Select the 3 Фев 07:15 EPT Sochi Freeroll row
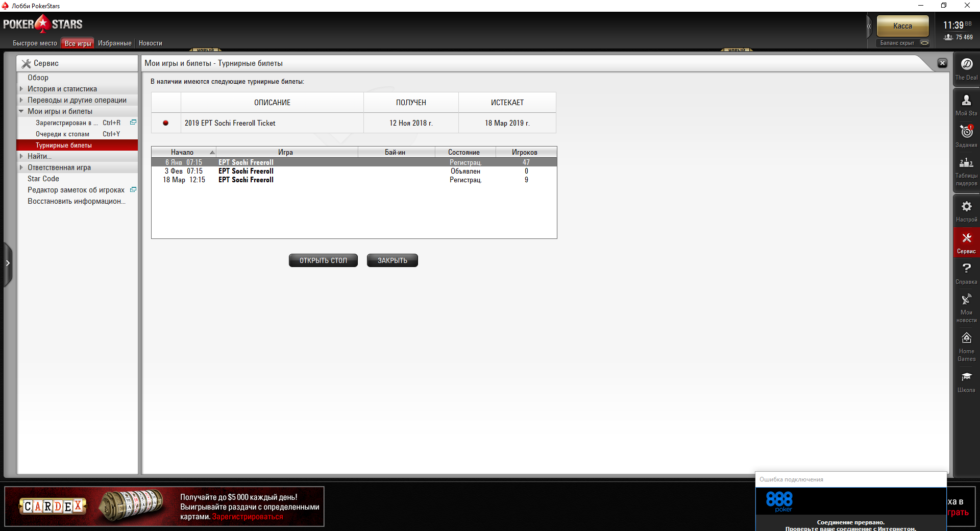 click(x=354, y=171)
